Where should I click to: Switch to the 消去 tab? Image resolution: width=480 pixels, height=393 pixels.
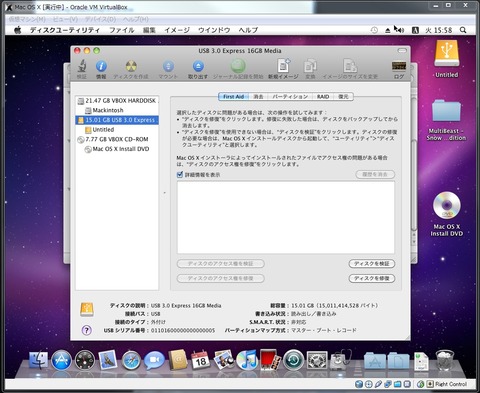(x=258, y=97)
